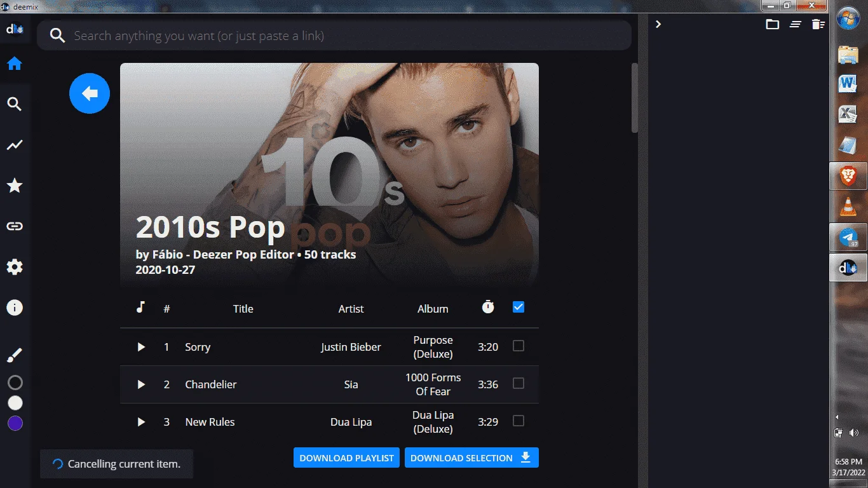The image size is (868, 488).
Task: Open Excel from the taskbar
Action: point(848,114)
